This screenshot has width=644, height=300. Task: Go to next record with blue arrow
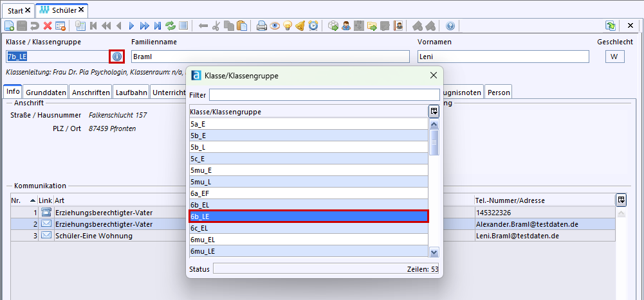point(132,26)
